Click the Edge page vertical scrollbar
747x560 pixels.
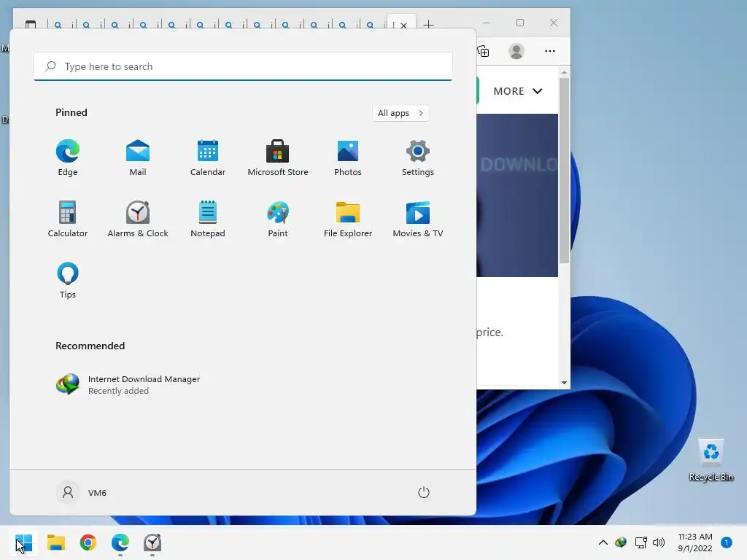point(564,171)
